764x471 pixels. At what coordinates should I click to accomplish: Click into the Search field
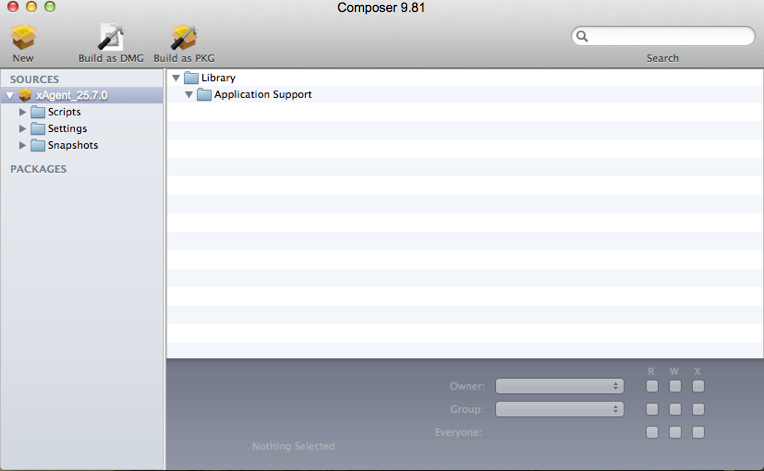tap(663, 36)
